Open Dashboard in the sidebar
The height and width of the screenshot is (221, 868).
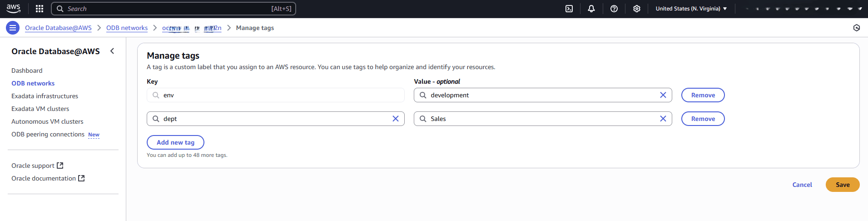27,70
